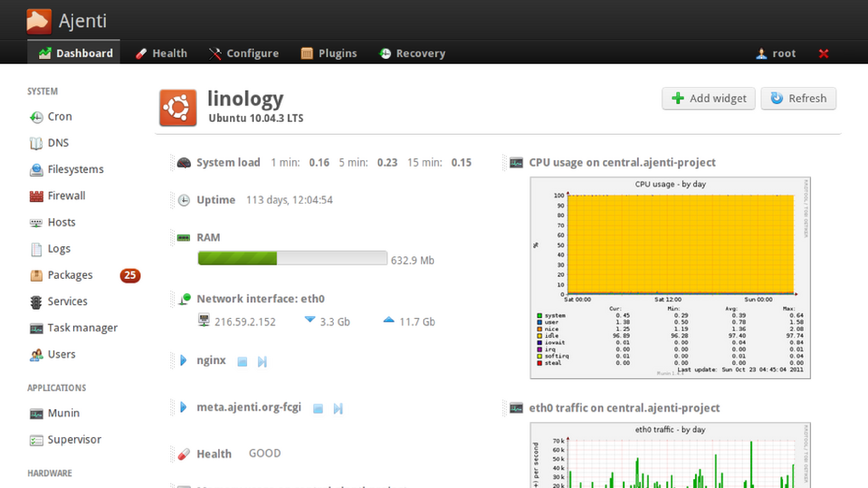Open the Packages section

(61, 275)
